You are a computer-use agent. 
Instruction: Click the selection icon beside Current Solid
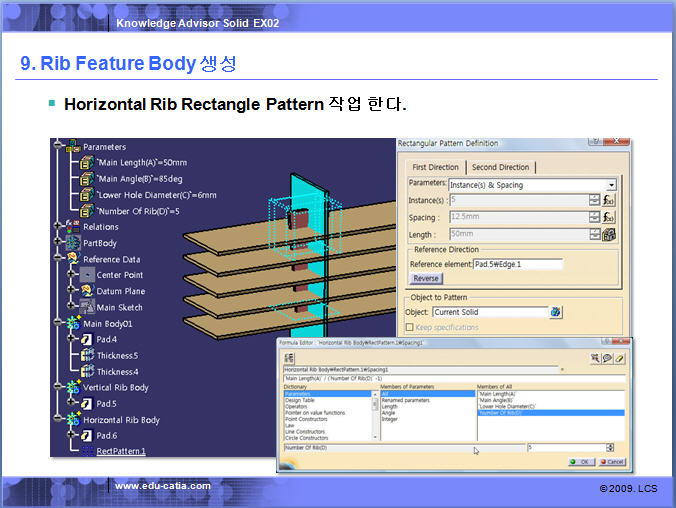556,312
